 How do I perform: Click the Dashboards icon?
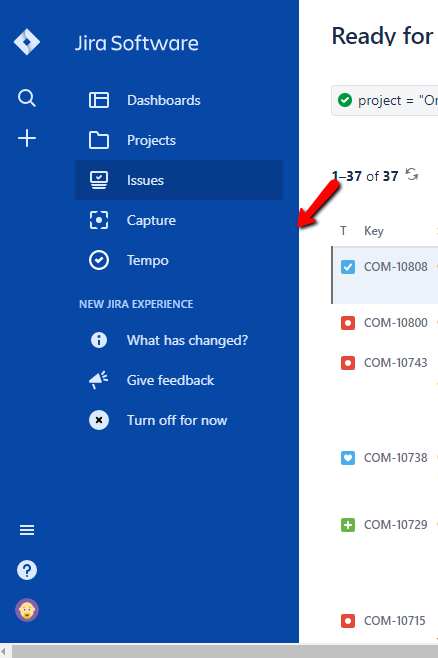tap(99, 100)
